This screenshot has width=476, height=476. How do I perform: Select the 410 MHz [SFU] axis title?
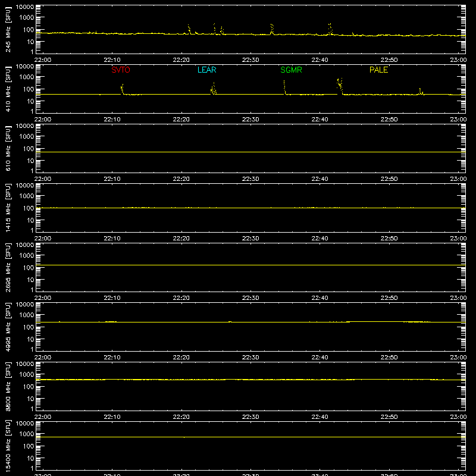(8, 89)
